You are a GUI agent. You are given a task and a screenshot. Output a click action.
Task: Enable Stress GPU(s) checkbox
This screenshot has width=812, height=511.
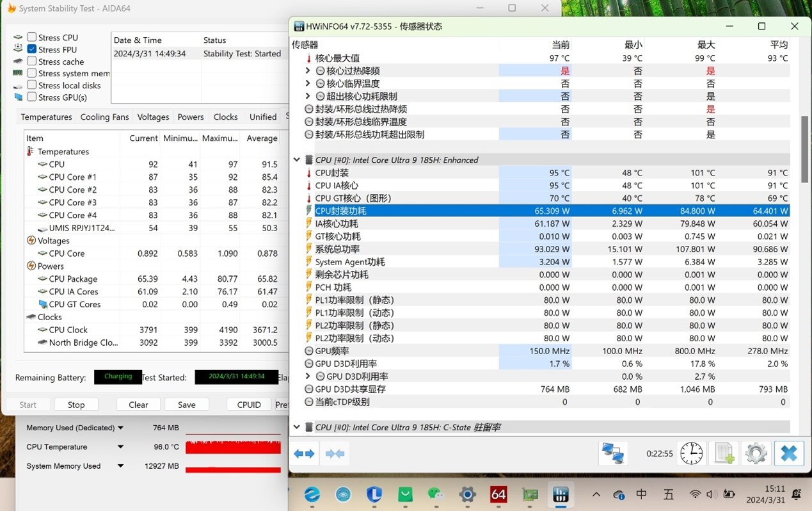[31, 97]
